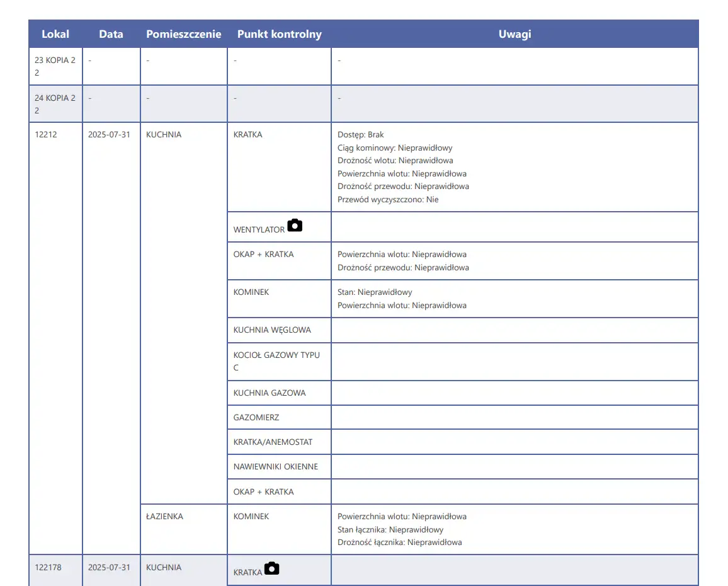This screenshot has width=728, height=586.
Task: Click the KUCHNIA GAZOWA control point
Action: point(270,393)
